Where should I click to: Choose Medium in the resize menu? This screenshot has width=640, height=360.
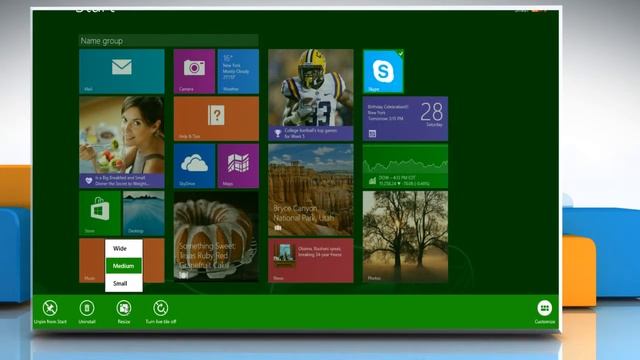(124, 266)
